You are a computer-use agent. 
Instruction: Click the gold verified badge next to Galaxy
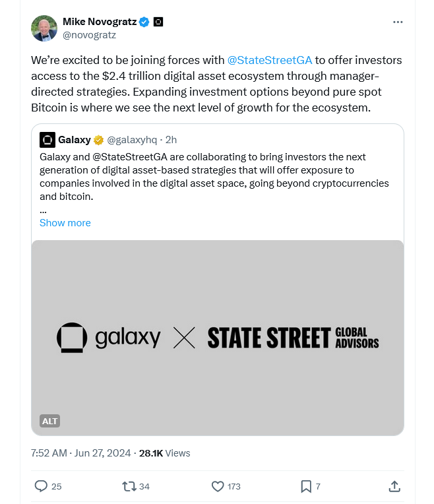tap(98, 140)
